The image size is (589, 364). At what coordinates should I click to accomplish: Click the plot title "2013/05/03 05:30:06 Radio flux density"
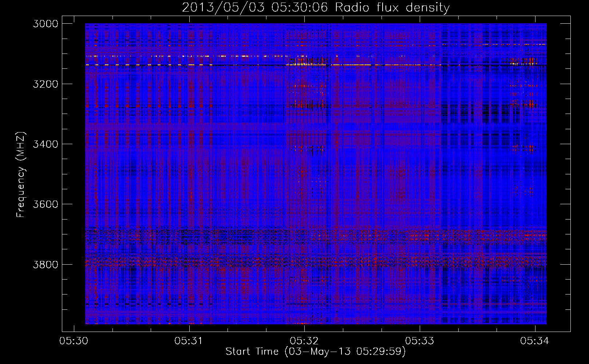[316, 8]
